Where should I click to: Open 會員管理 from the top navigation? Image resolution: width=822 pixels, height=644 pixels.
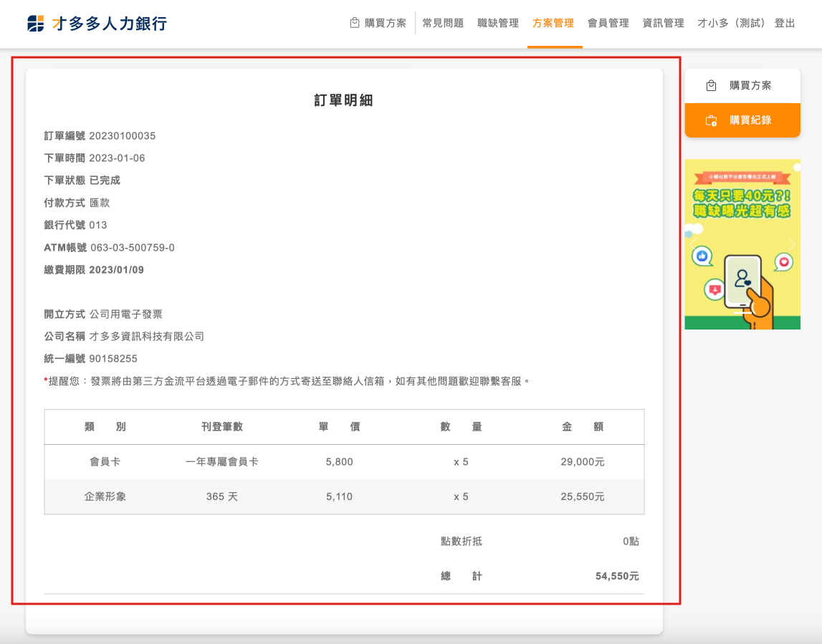coord(608,23)
